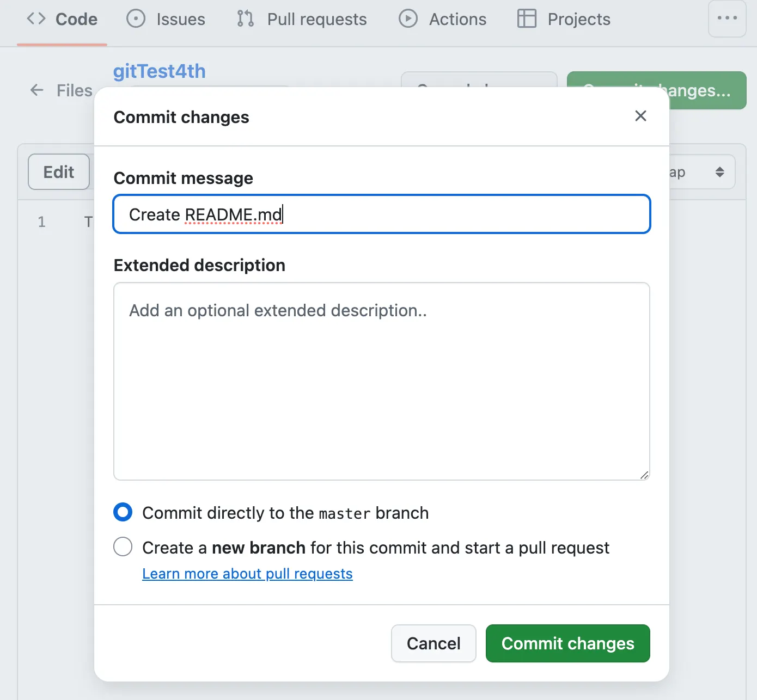The image size is (757, 700).
Task: Open the gitTest4th repository link
Action: point(159,71)
